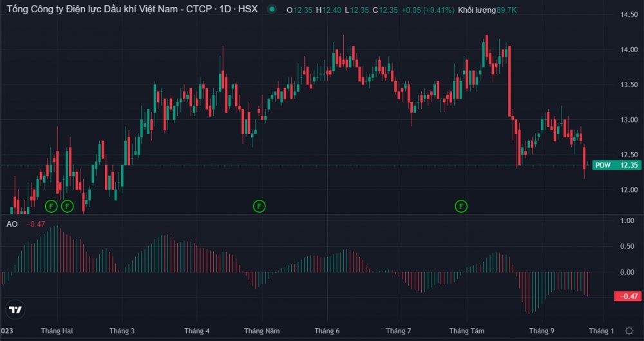Click the green market status dot
The height and width of the screenshot is (341, 644).
click(272, 9)
